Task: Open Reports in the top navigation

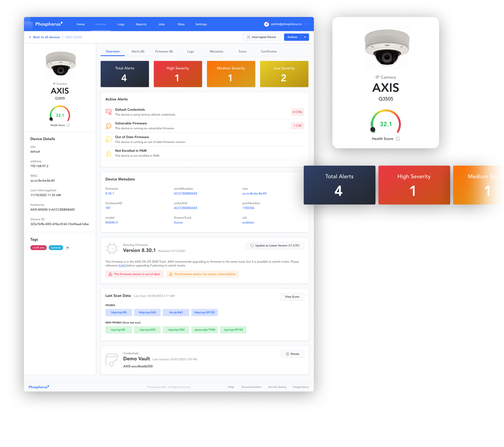Action: (x=141, y=24)
